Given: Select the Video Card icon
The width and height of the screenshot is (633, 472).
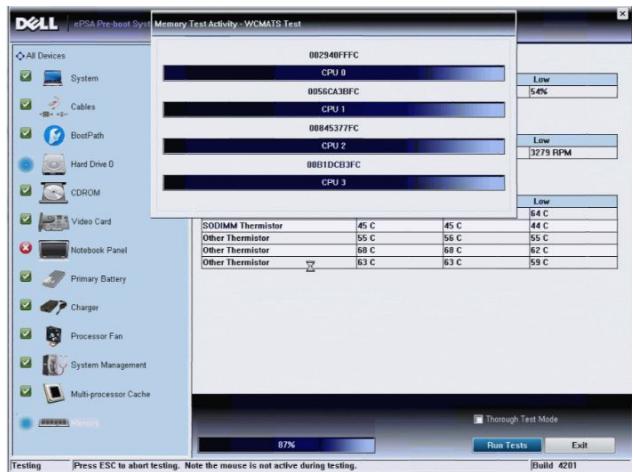Looking at the screenshot, I should point(54,222).
